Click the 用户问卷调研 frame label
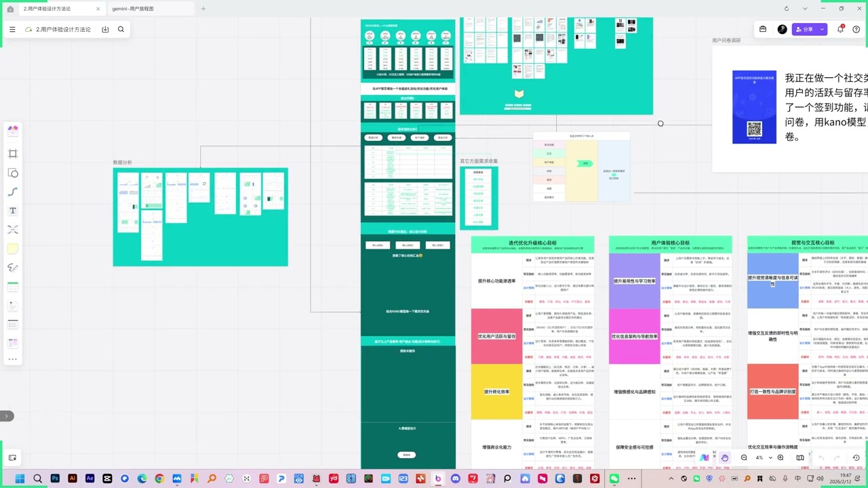 click(x=726, y=40)
